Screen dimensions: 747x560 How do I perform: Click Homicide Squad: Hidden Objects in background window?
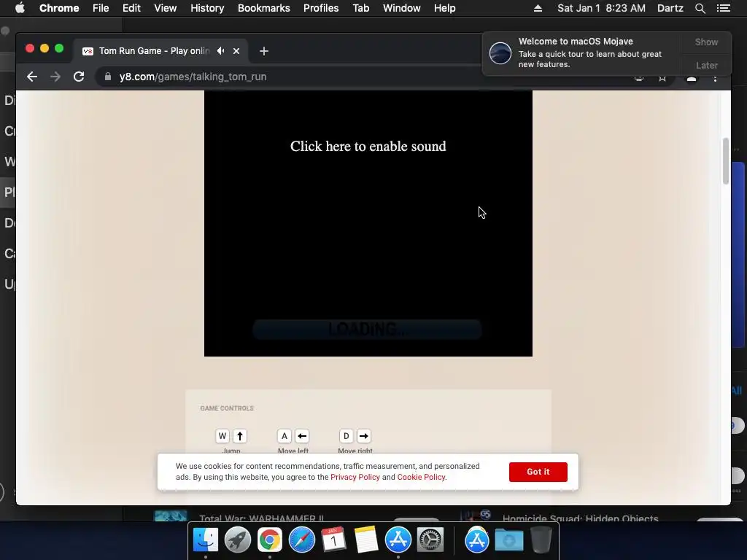tap(580, 518)
